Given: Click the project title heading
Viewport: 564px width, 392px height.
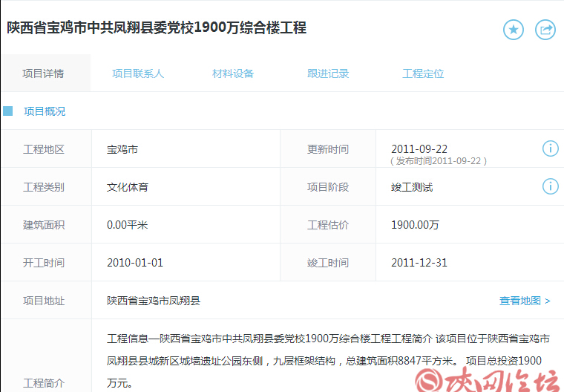Looking at the screenshot, I should click(157, 28).
